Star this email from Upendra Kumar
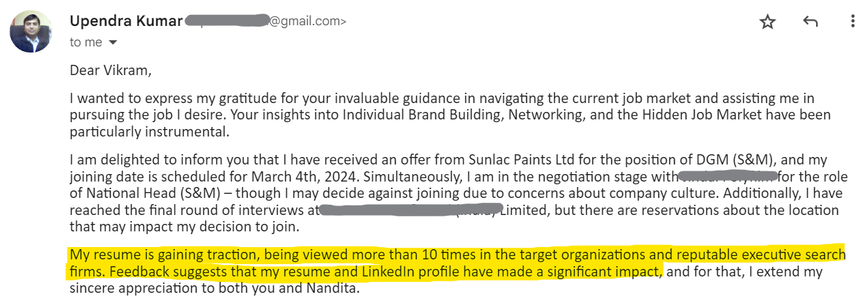 click(768, 22)
